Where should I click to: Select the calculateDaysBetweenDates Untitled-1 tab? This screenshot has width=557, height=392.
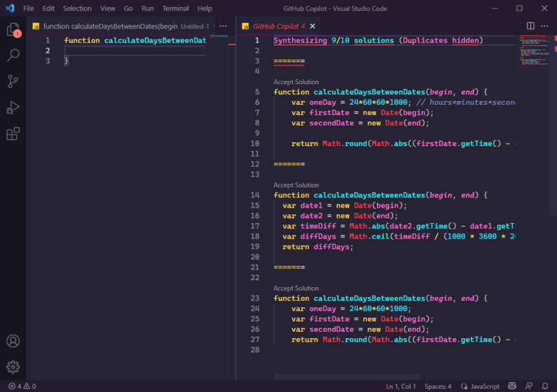click(117, 26)
